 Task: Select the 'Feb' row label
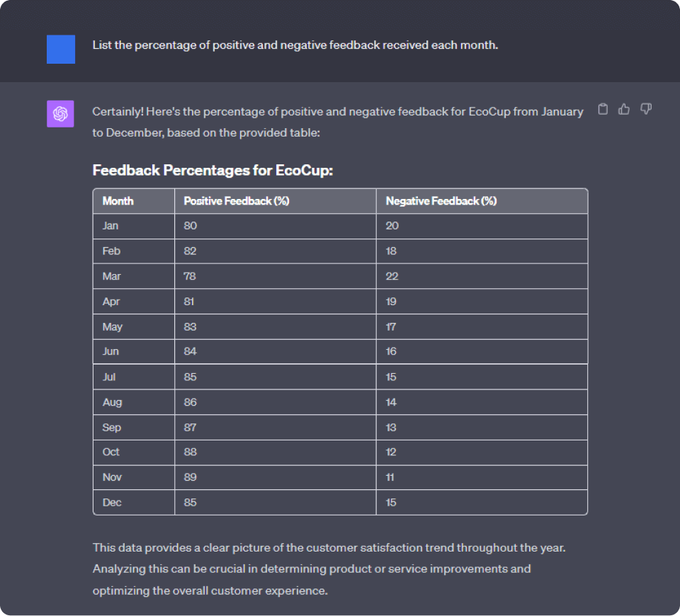point(111,251)
